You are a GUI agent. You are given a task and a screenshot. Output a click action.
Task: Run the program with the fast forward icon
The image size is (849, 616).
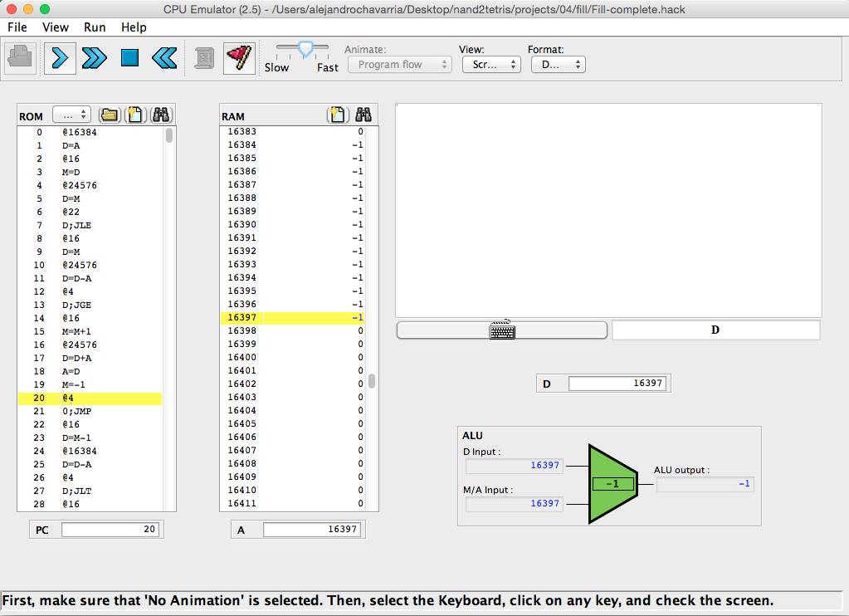point(95,58)
